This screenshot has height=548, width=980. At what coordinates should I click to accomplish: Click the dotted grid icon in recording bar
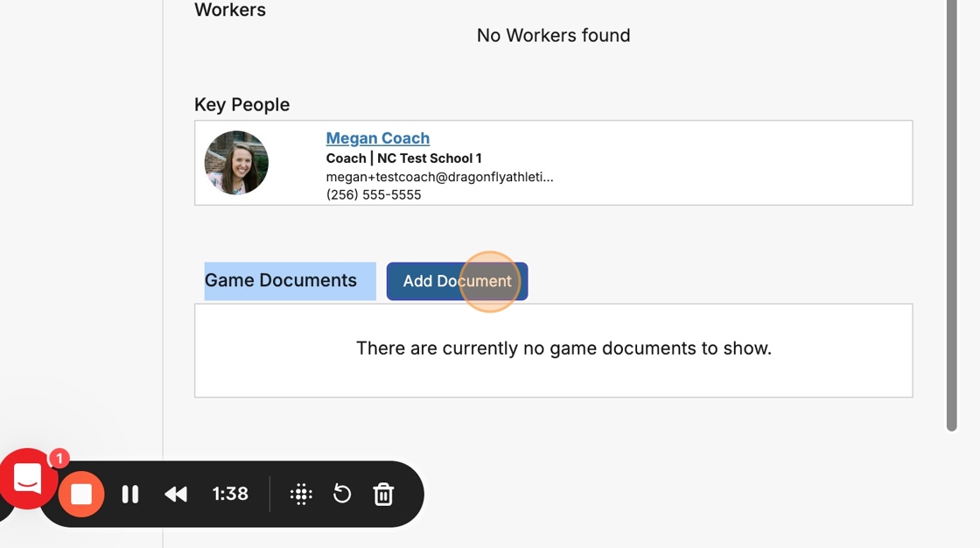point(301,495)
